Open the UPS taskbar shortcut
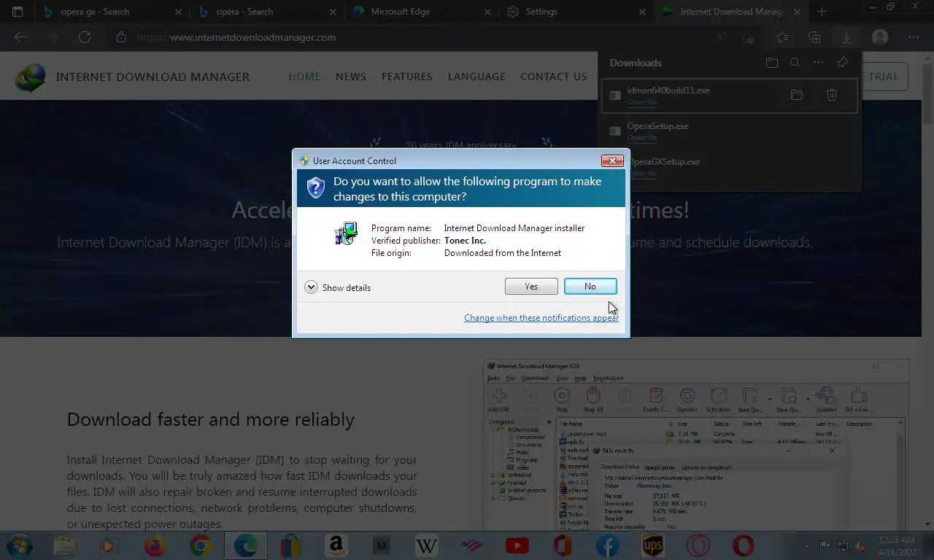Screen dimensions: 934x560 tap(652, 545)
